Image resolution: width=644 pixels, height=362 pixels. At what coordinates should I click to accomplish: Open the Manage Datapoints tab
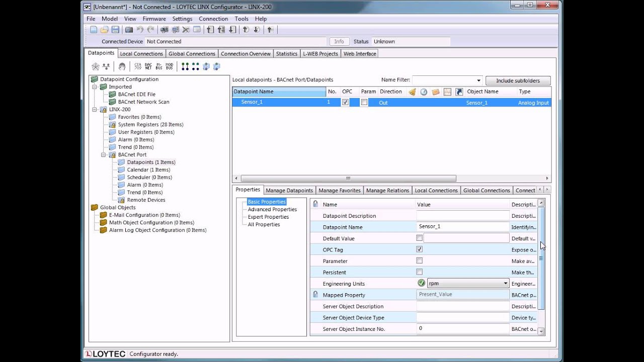(289, 191)
